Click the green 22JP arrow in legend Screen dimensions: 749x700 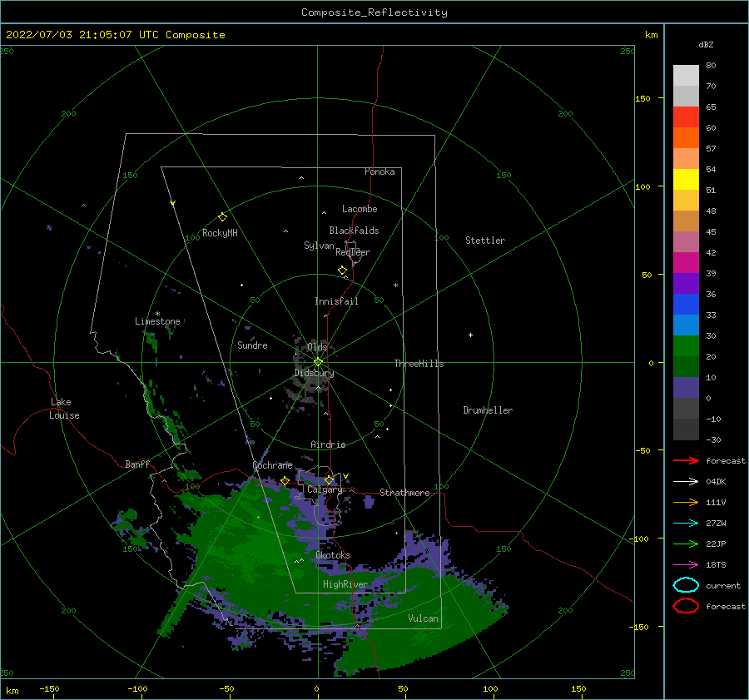pyautogui.click(x=686, y=544)
